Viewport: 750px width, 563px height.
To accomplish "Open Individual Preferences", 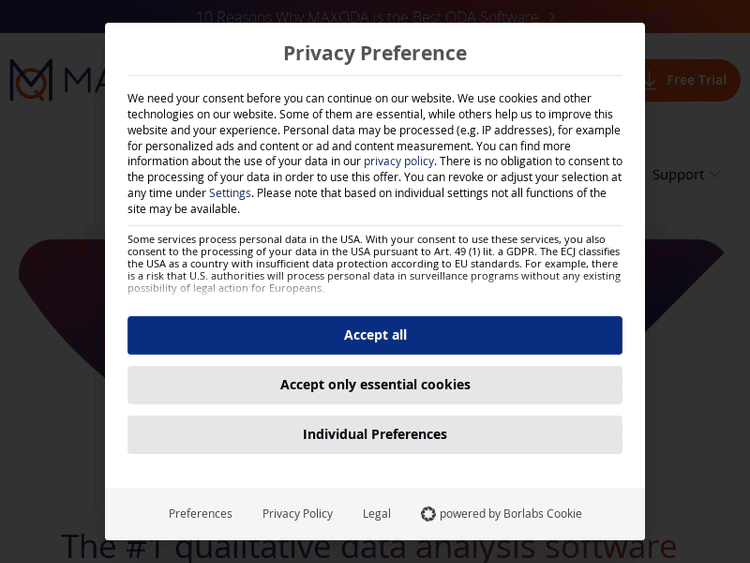I will pyautogui.click(x=375, y=434).
